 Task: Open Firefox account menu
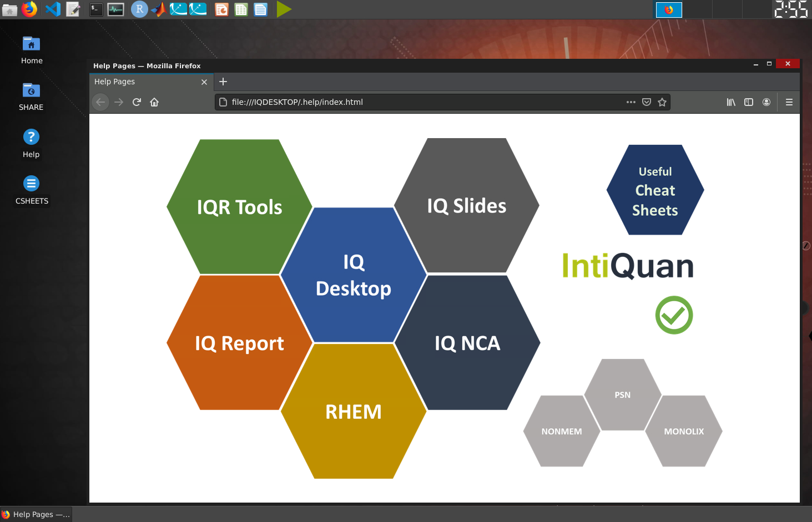(766, 102)
